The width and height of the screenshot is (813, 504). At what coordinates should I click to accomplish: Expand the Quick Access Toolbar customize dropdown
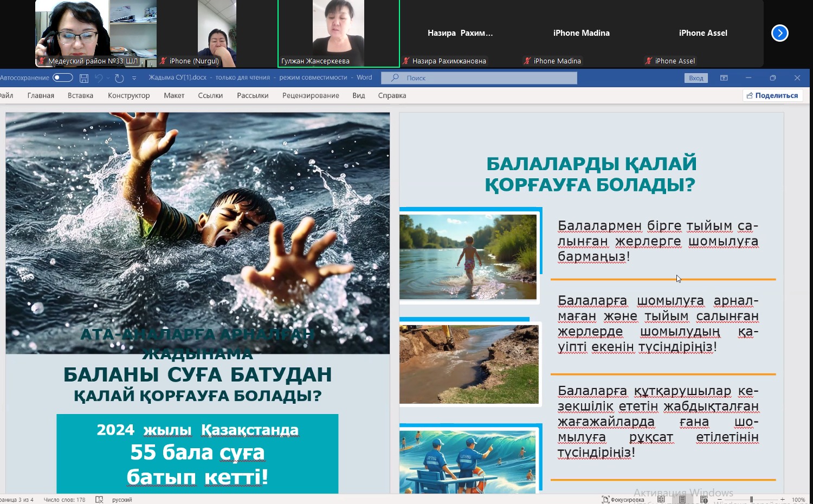pos(134,78)
